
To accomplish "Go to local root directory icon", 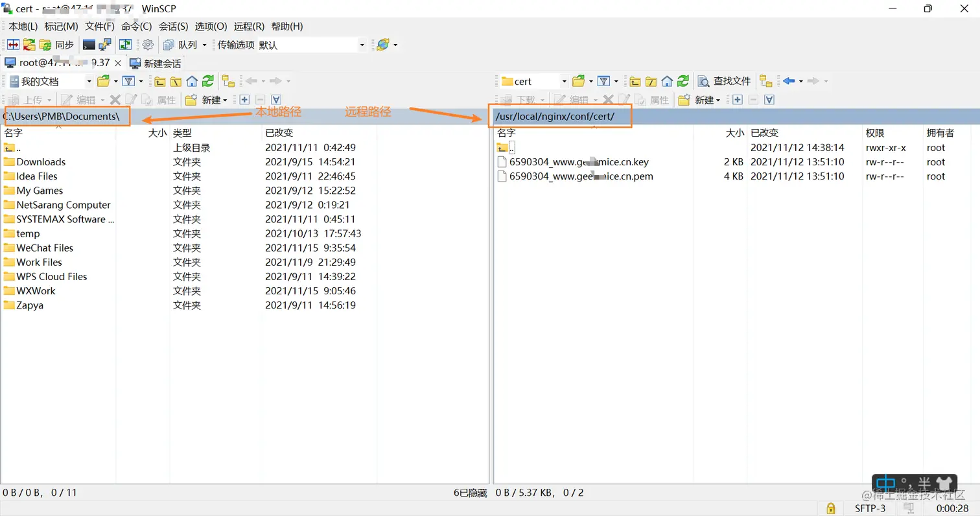I will pos(176,81).
